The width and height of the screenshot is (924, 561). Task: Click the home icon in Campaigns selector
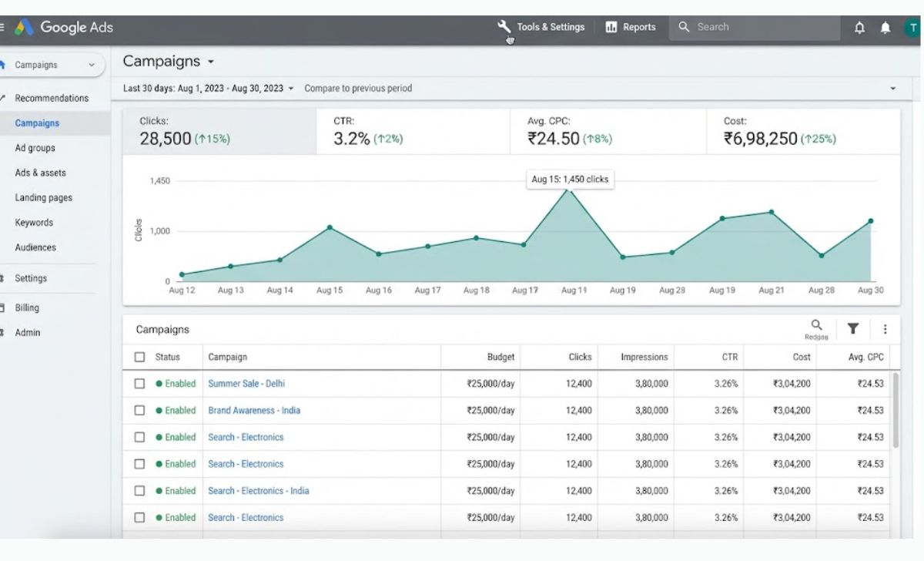click(x=3, y=66)
